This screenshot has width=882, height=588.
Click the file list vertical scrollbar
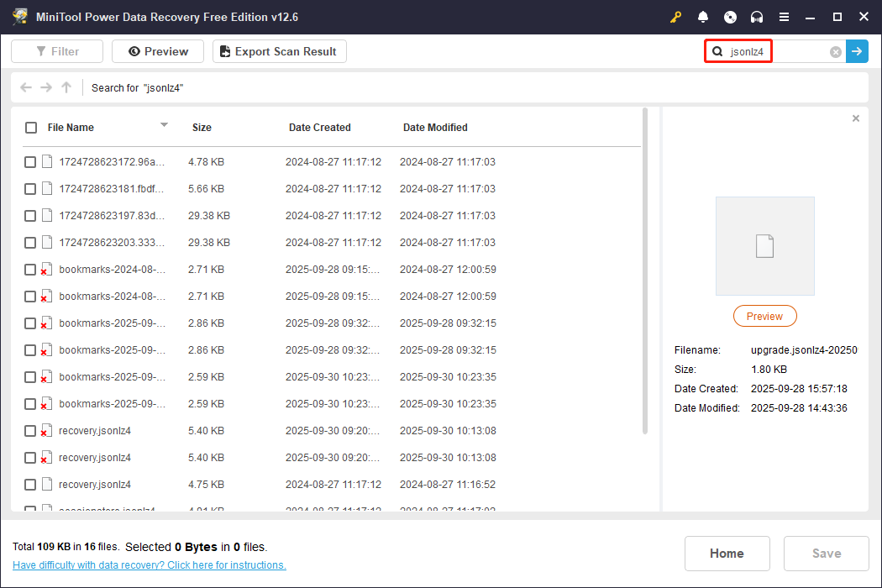(x=644, y=269)
